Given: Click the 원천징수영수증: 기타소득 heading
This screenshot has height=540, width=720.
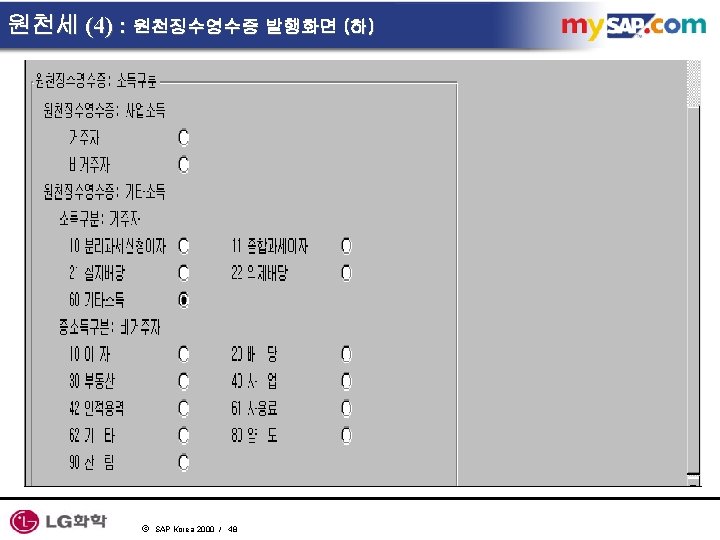Looking at the screenshot, I should (x=104, y=191).
